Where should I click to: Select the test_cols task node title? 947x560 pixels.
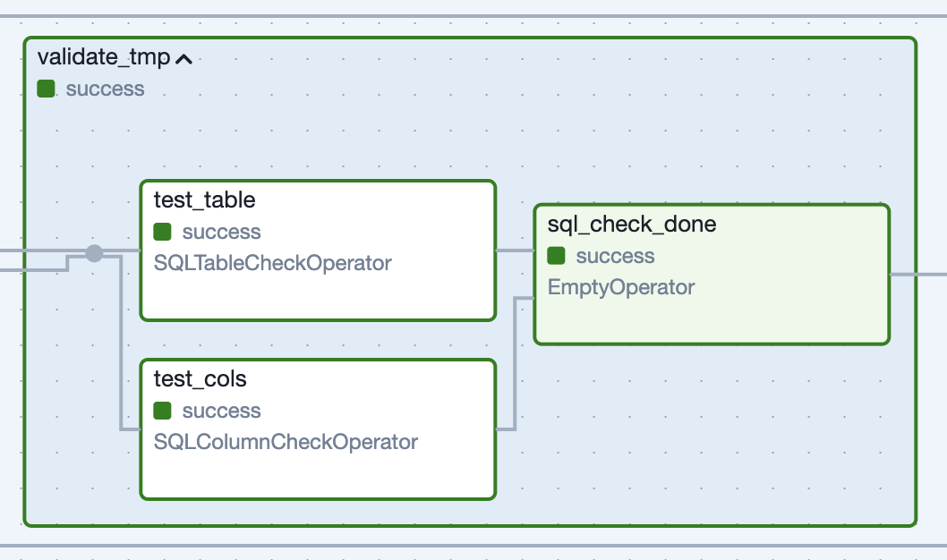[x=200, y=378]
